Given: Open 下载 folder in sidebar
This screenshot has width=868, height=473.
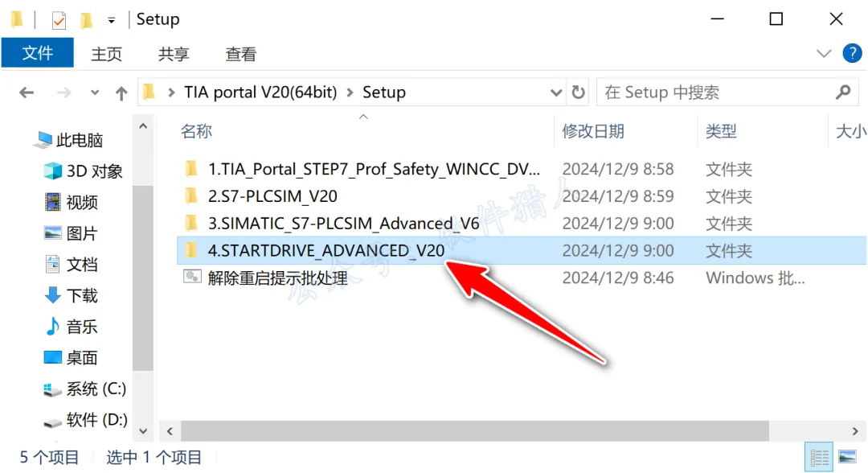Looking at the screenshot, I should point(71,295).
